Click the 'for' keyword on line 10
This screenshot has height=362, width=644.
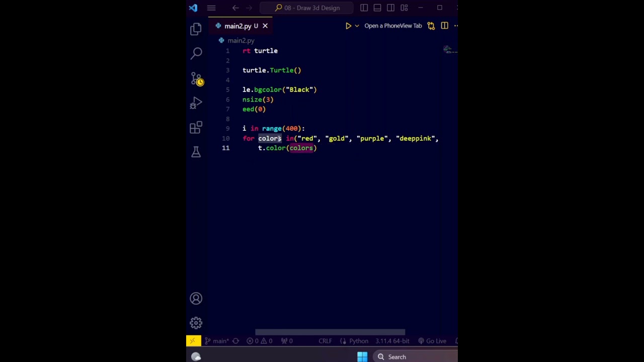pyautogui.click(x=249, y=138)
